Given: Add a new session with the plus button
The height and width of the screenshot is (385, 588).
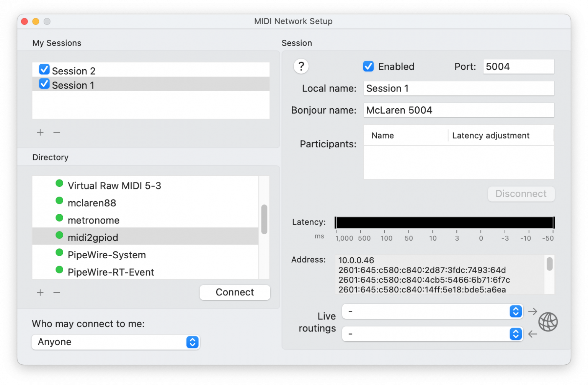Looking at the screenshot, I should (40, 132).
